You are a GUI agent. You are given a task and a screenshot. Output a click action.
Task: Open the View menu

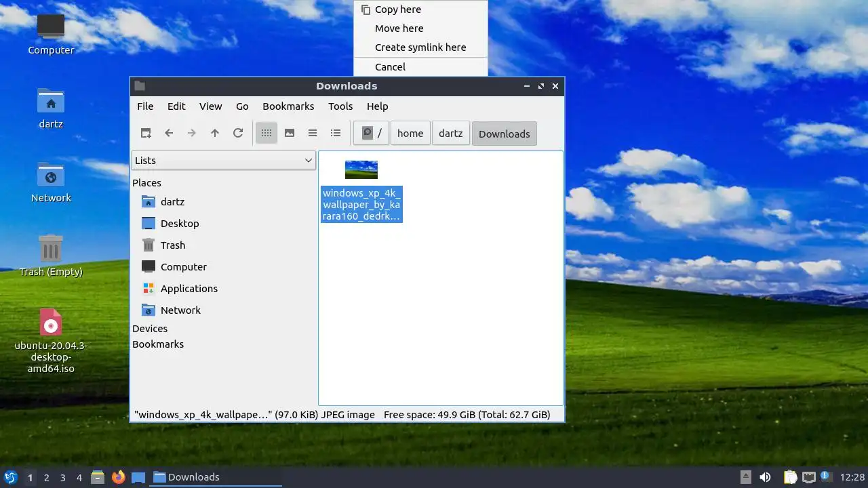point(210,106)
